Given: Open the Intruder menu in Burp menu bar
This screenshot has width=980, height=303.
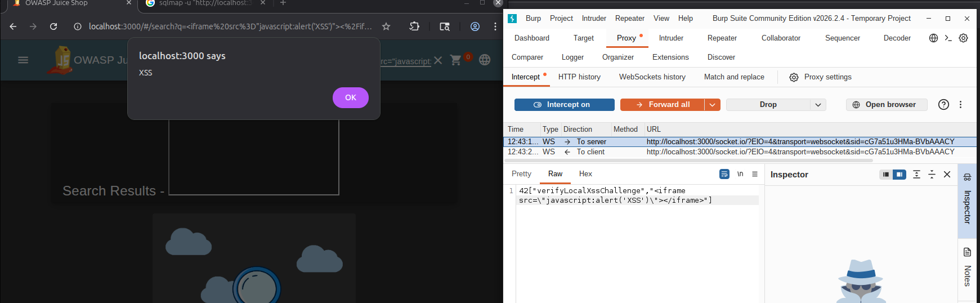Looking at the screenshot, I should tap(594, 18).
